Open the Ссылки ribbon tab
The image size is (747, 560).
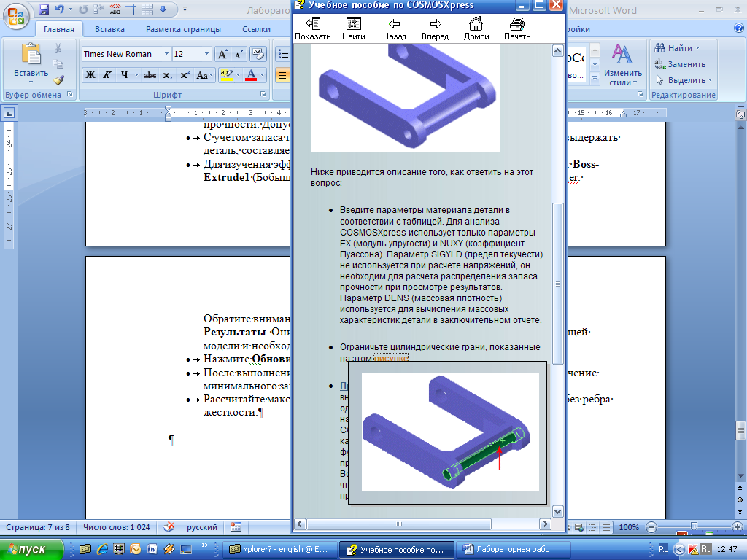click(x=256, y=29)
